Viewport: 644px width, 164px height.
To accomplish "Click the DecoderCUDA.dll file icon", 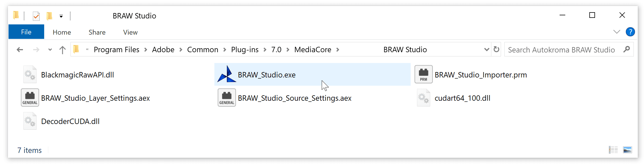I will pos(30,121).
